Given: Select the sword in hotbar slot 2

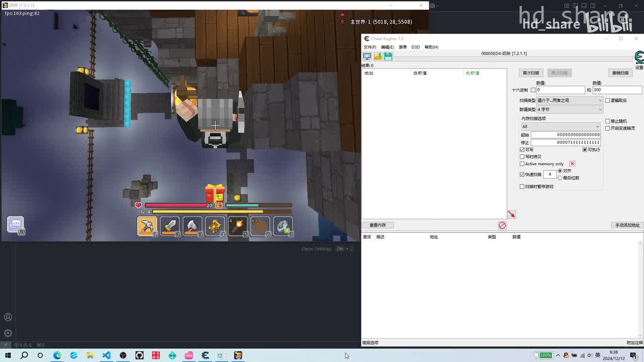Looking at the screenshot, I should coord(170,227).
